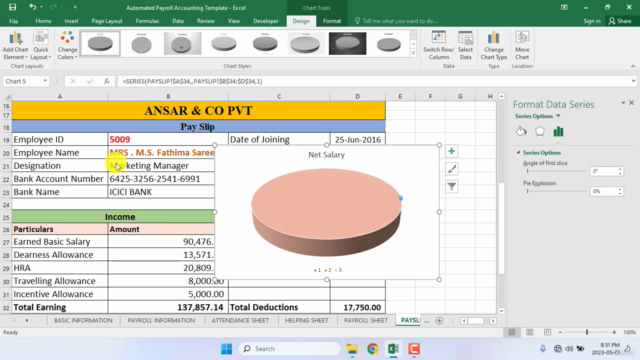Click the Net Salary chart title
The width and height of the screenshot is (640, 360).
(x=327, y=155)
